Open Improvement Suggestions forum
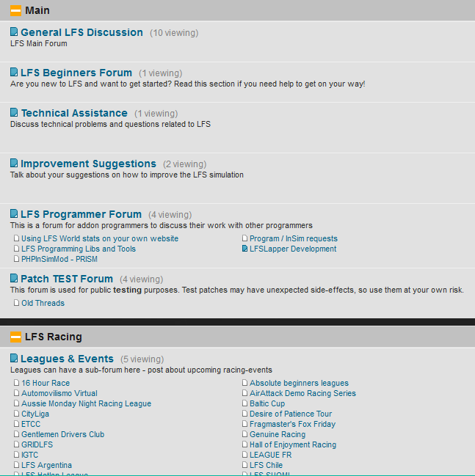The width and height of the screenshot is (475, 476). tap(88, 164)
